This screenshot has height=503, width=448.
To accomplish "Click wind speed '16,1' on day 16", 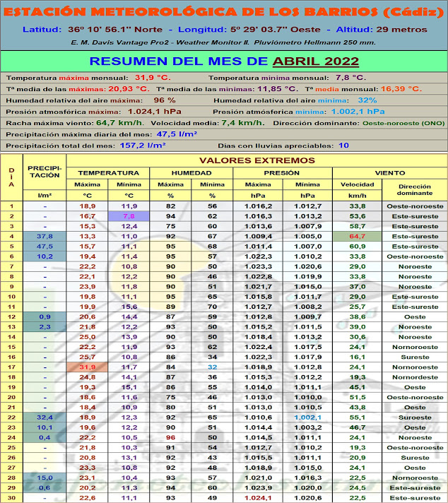I will 357,357.
